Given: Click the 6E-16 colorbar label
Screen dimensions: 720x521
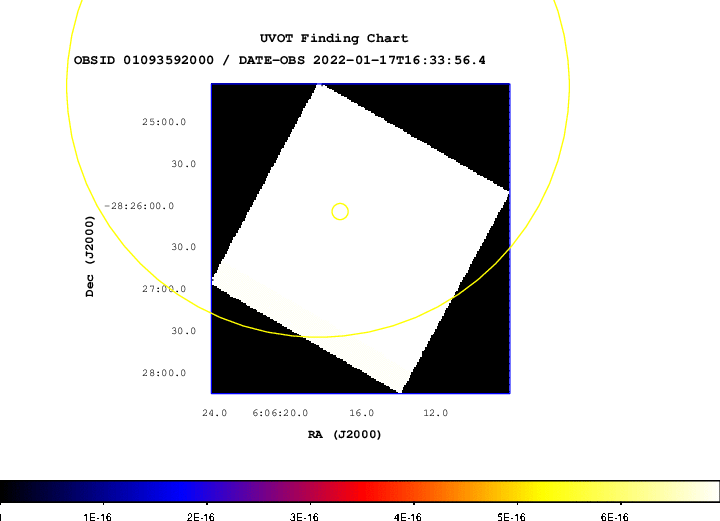Looking at the screenshot, I should [x=615, y=517].
